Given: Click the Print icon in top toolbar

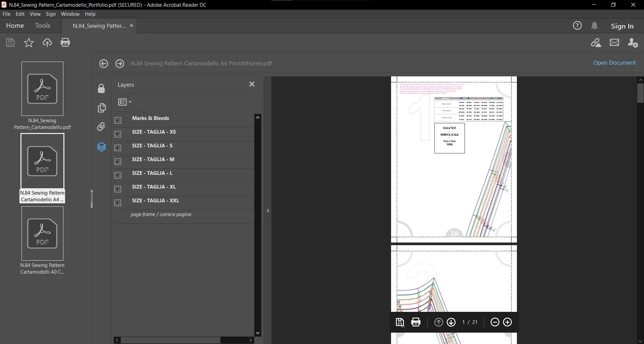Looking at the screenshot, I should click(x=65, y=43).
